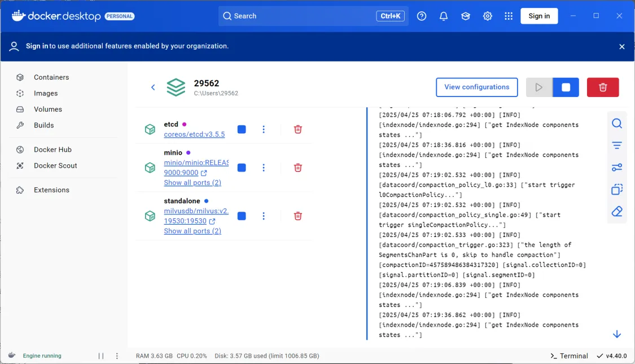
Task: Click the Engine running status text
Action: click(x=42, y=356)
